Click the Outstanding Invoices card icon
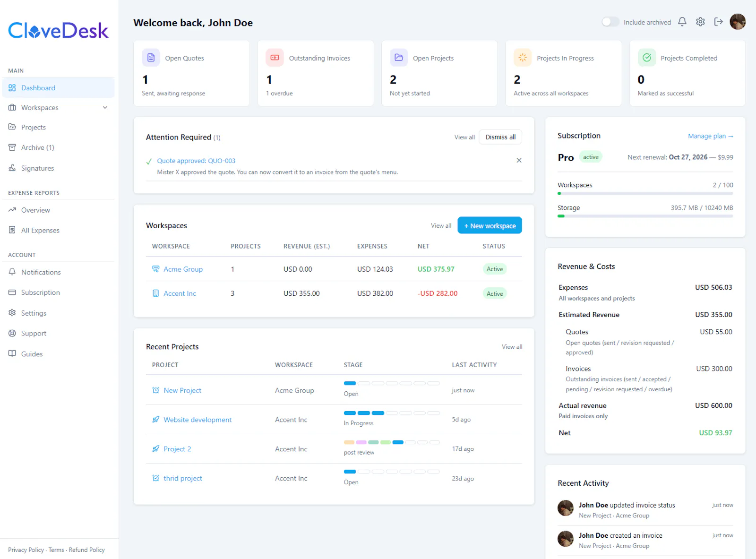756x559 pixels. click(275, 58)
